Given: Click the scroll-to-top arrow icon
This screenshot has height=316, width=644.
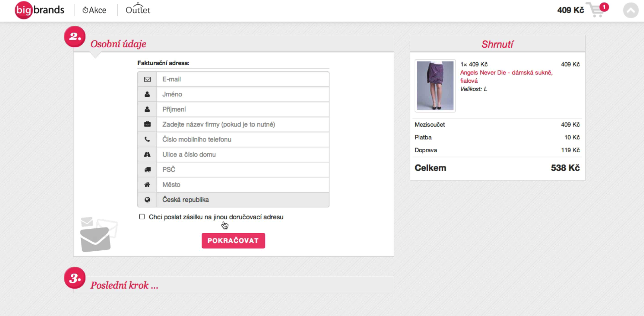Looking at the screenshot, I should pos(631,10).
